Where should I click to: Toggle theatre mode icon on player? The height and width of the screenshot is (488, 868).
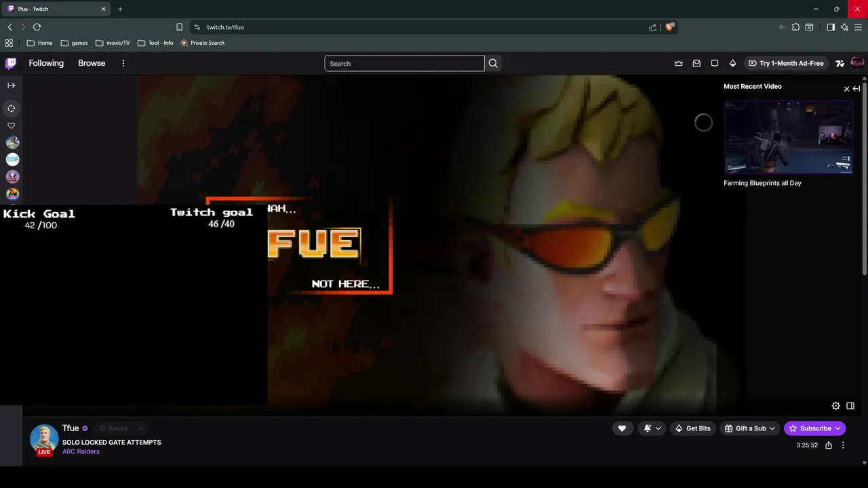click(850, 406)
